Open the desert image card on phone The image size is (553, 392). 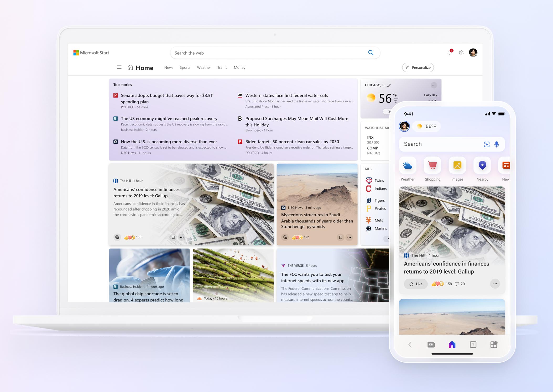[452, 317]
